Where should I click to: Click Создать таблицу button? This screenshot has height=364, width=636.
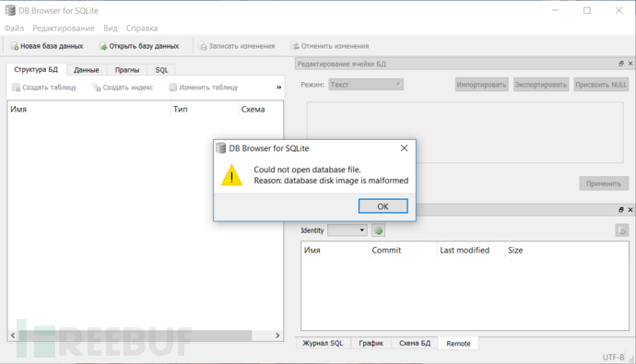click(x=44, y=88)
